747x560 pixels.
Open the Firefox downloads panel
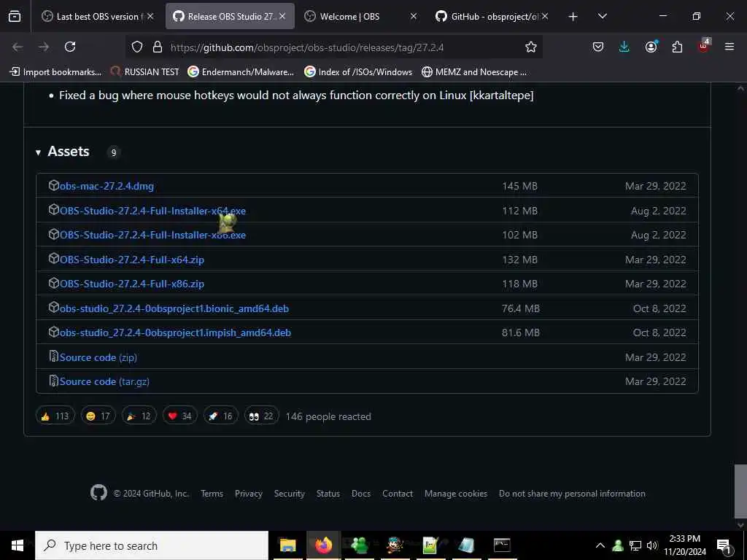pos(624,47)
